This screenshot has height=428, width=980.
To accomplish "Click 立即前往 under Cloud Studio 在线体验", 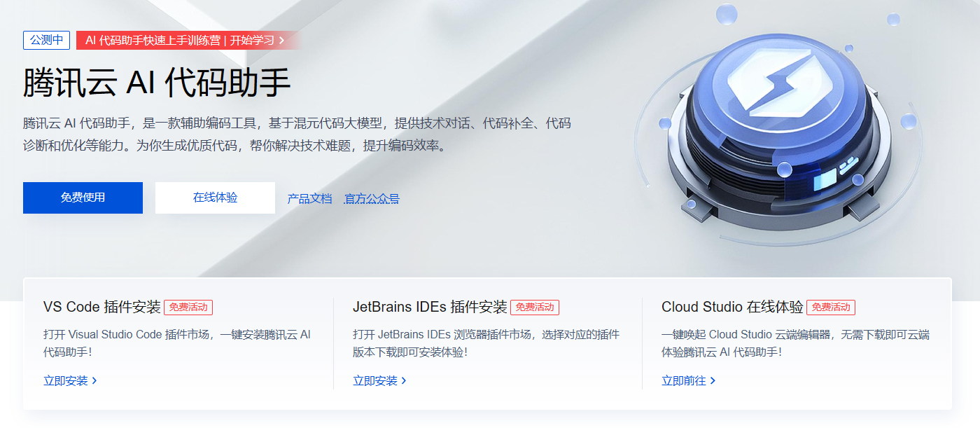I will tap(684, 380).
